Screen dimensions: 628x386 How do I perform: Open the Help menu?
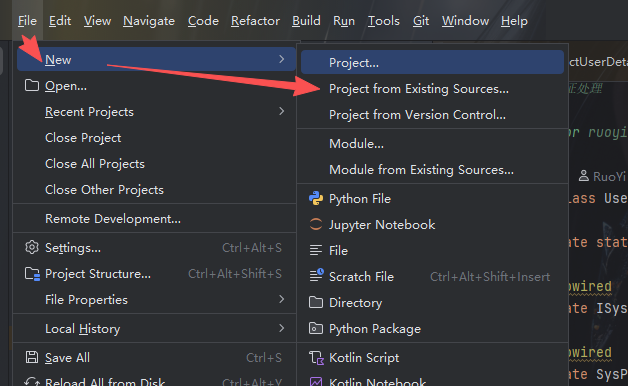(514, 21)
